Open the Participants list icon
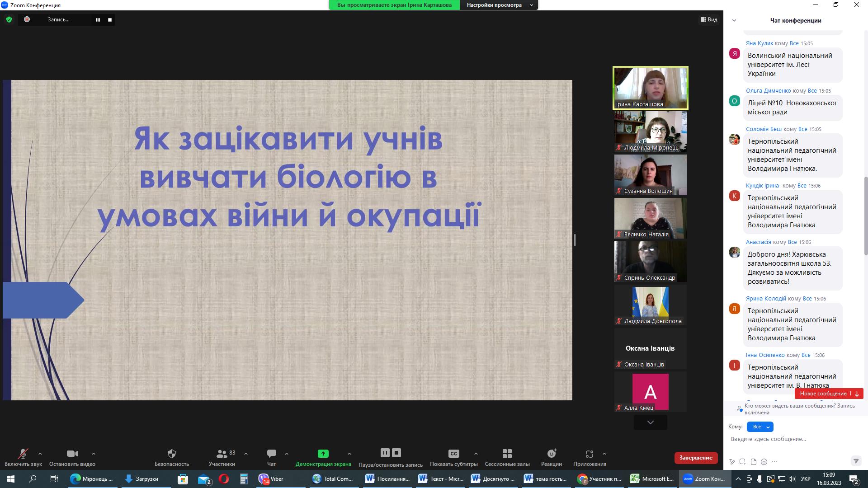Image resolution: width=868 pixels, height=488 pixels. coord(222,454)
